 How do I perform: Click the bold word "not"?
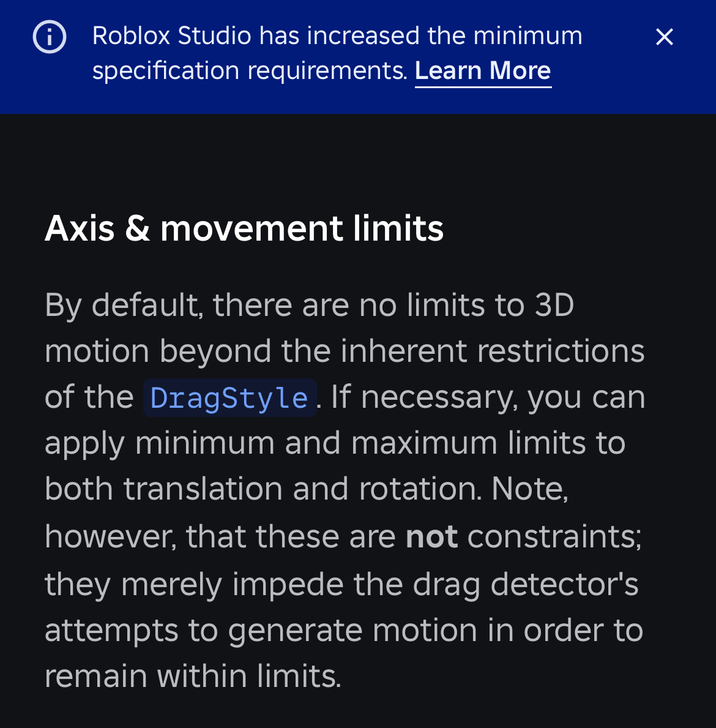(431, 537)
